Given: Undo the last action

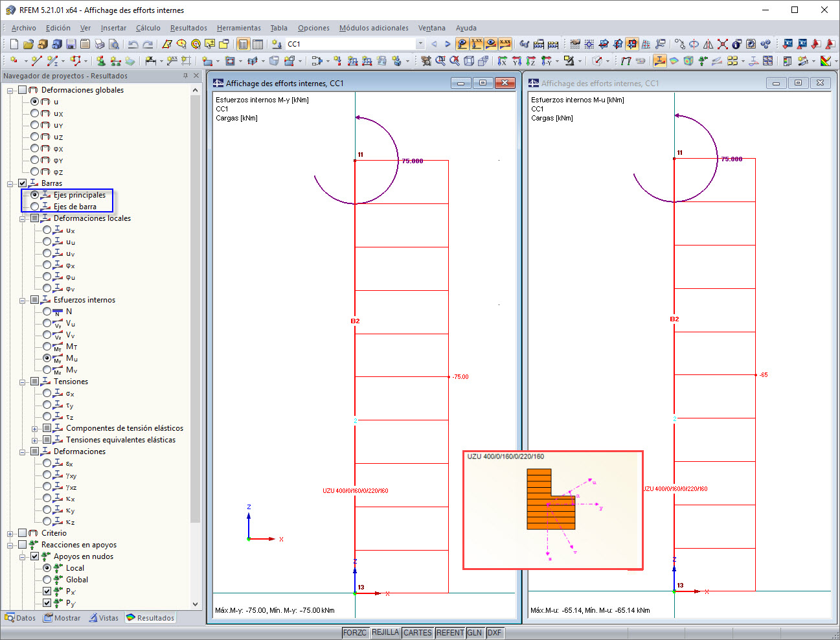Looking at the screenshot, I should click(133, 44).
